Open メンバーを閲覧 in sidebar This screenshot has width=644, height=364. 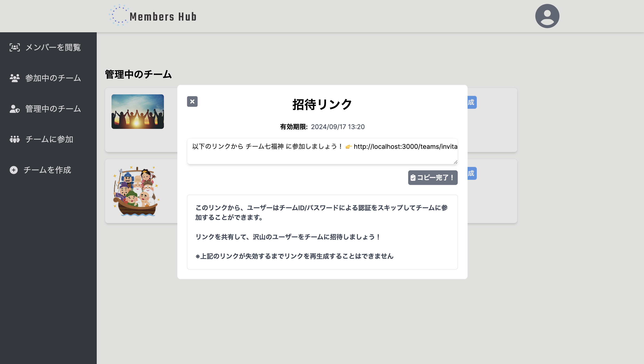(53, 47)
